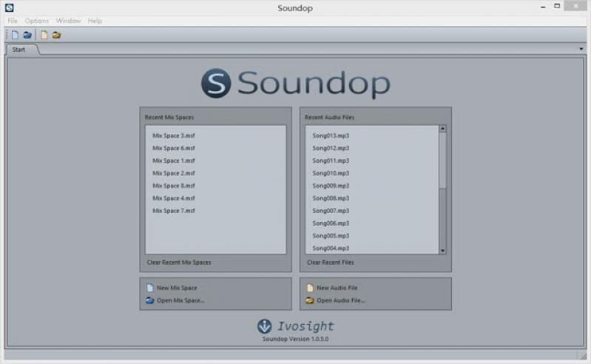Click the Soundop app icon in title bar
591x364 pixels.
(9, 7)
